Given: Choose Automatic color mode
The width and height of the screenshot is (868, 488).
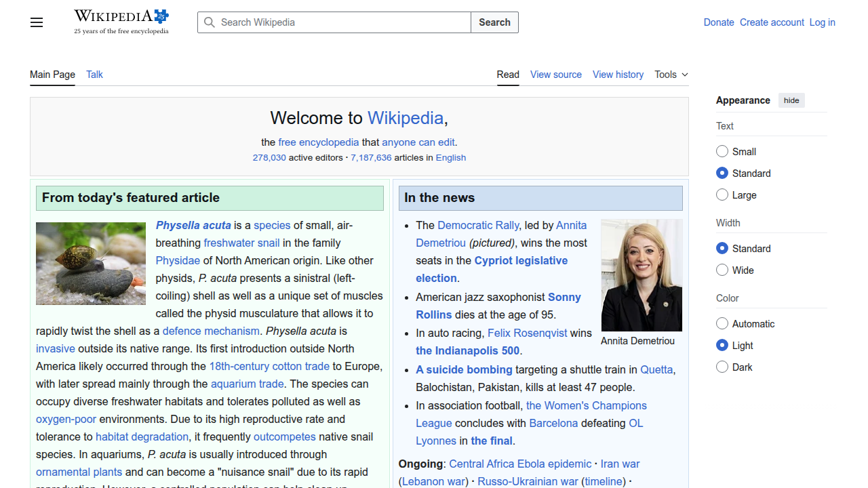Looking at the screenshot, I should [722, 323].
